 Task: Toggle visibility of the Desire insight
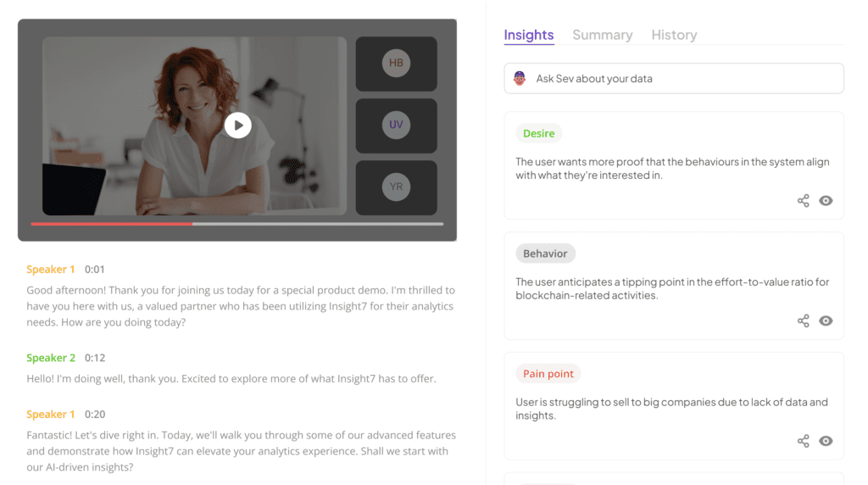click(x=826, y=200)
